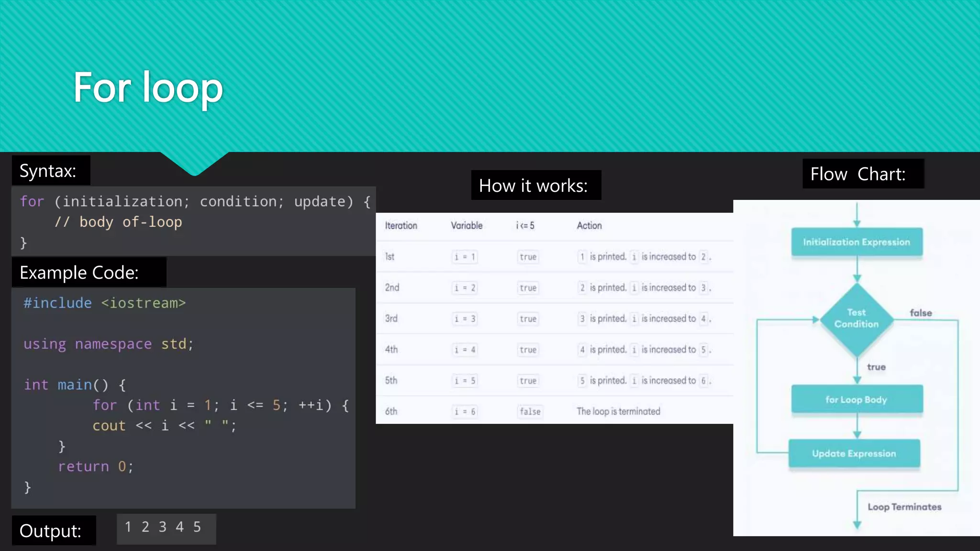Image resolution: width=980 pixels, height=551 pixels.
Task: Click the '6th' iteration cell
Action: pos(391,411)
